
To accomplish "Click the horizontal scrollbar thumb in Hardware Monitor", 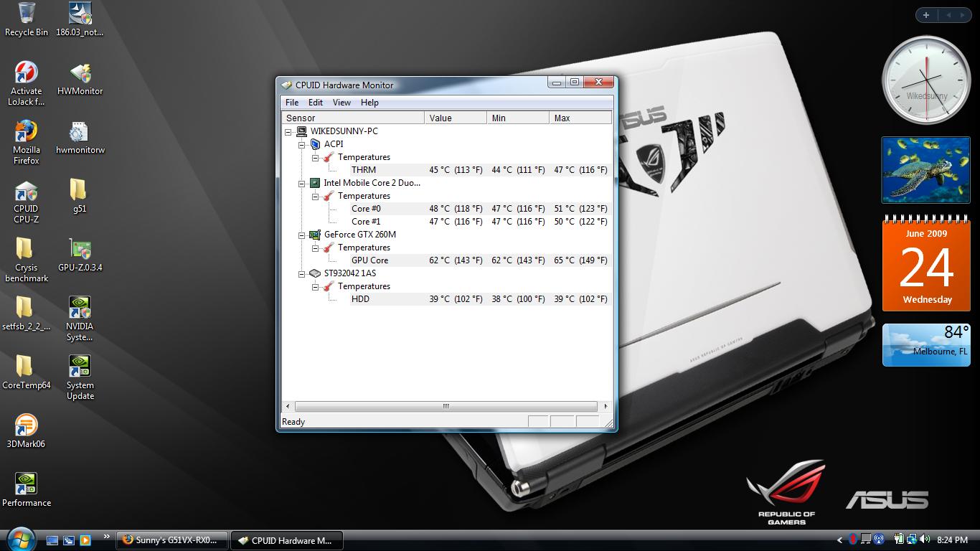I will point(446,406).
